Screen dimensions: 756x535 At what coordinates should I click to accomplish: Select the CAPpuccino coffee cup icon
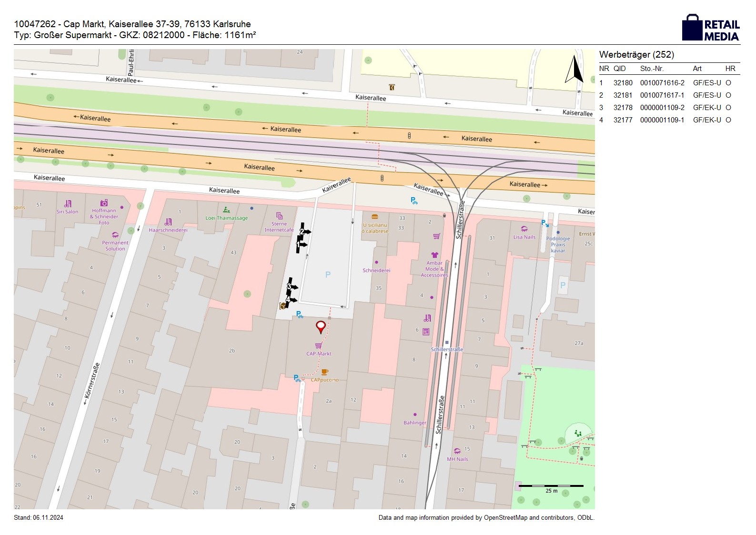[x=325, y=372]
